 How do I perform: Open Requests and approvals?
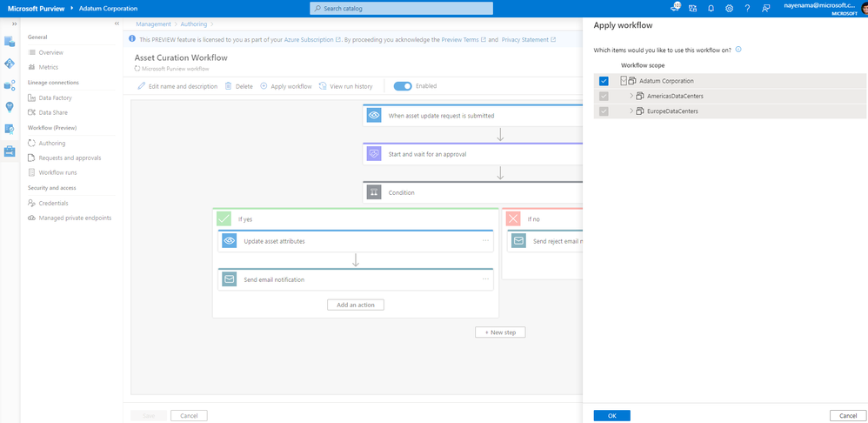[x=70, y=158]
